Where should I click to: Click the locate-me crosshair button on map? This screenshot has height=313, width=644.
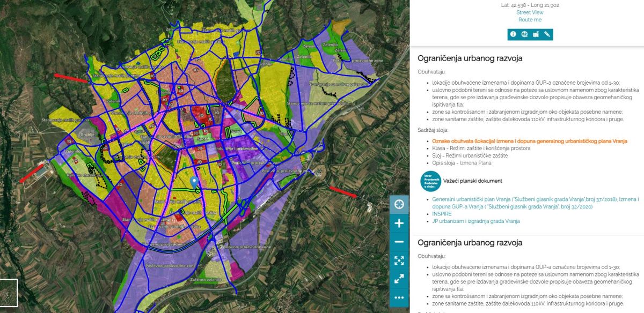coord(399,204)
